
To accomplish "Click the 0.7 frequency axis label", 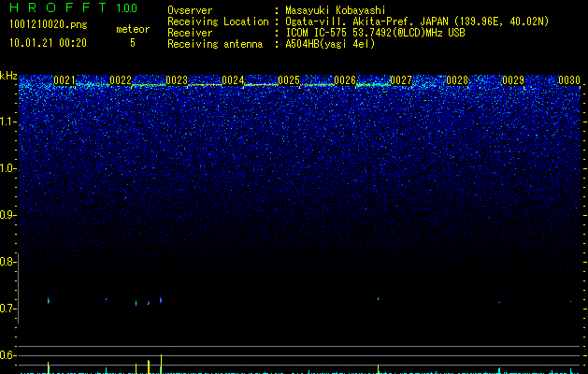I will pyautogui.click(x=7, y=309).
